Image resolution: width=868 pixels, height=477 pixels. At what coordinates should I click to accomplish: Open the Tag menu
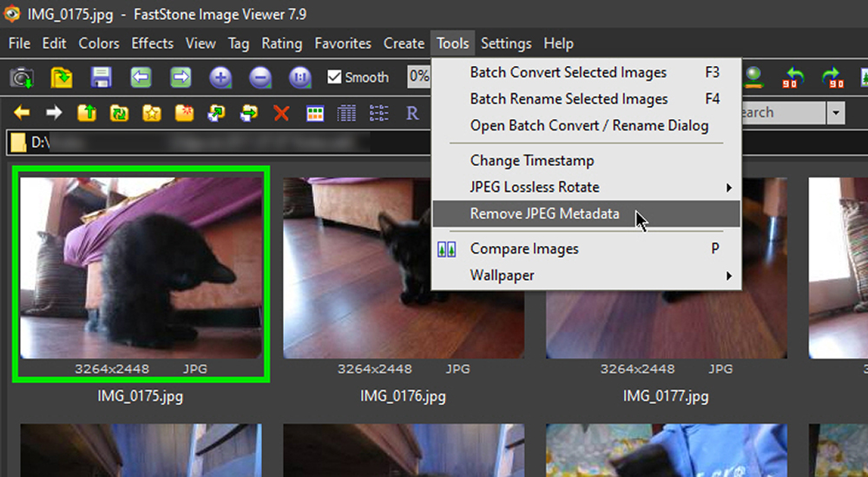239,43
